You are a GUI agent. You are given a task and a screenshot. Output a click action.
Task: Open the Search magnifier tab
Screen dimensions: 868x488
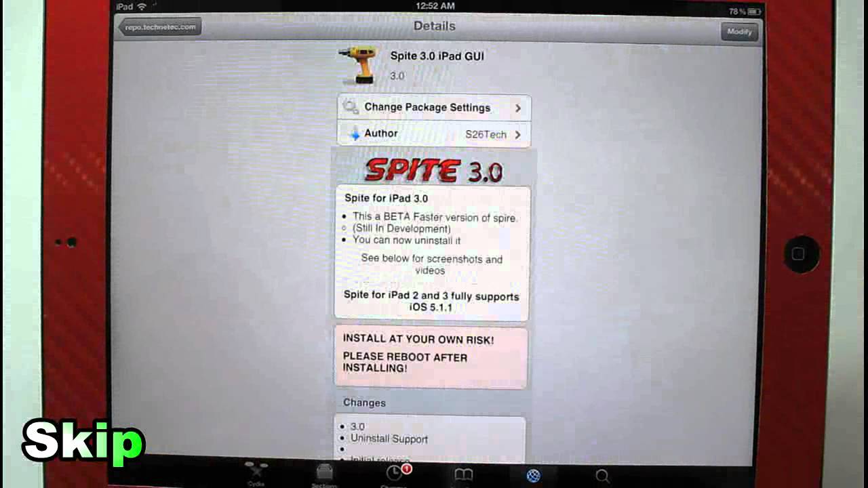pyautogui.click(x=602, y=476)
